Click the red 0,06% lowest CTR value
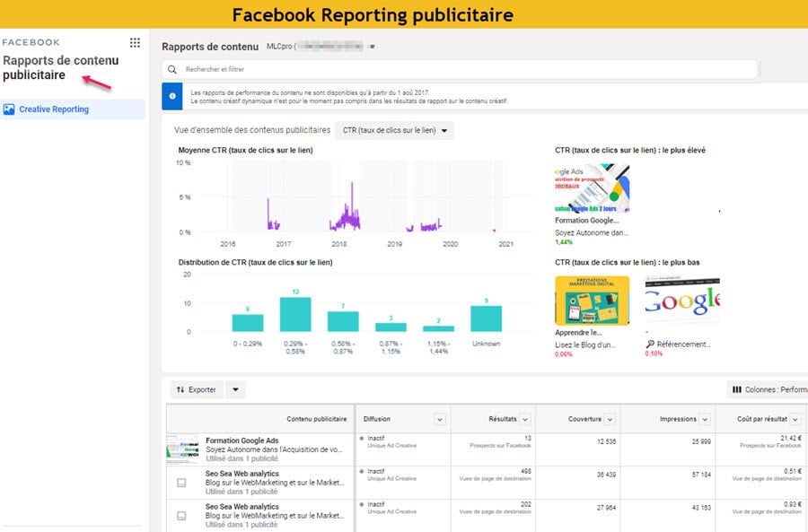Screen dimensions: 808x532 tap(564, 354)
